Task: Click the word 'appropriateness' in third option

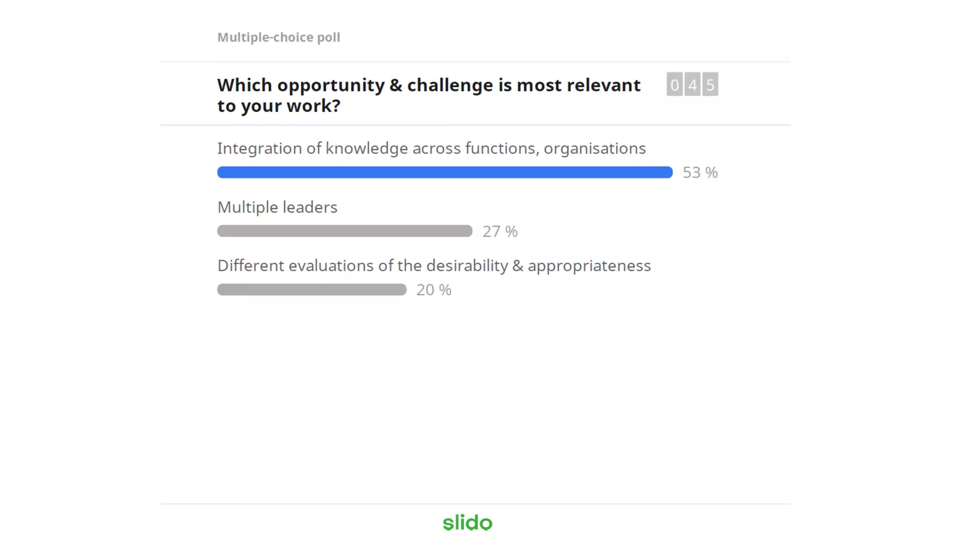Action: point(590,266)
